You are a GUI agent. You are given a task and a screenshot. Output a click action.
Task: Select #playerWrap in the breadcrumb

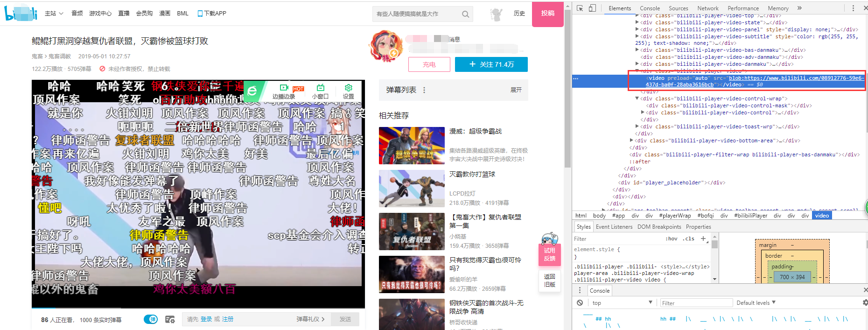tap(675, 216)
